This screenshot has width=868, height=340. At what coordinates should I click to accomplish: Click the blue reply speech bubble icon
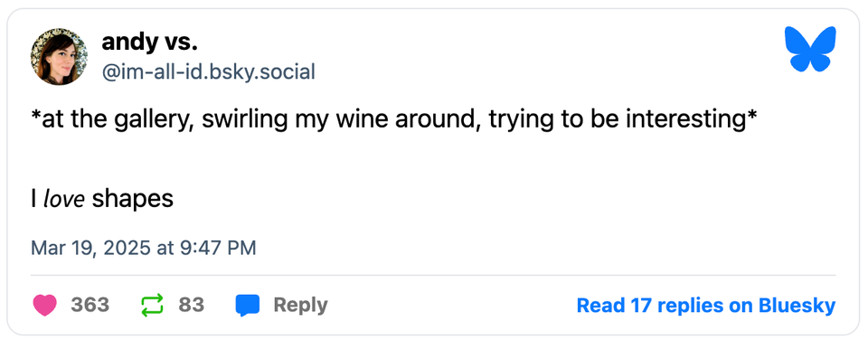click(x=248, y=305)
